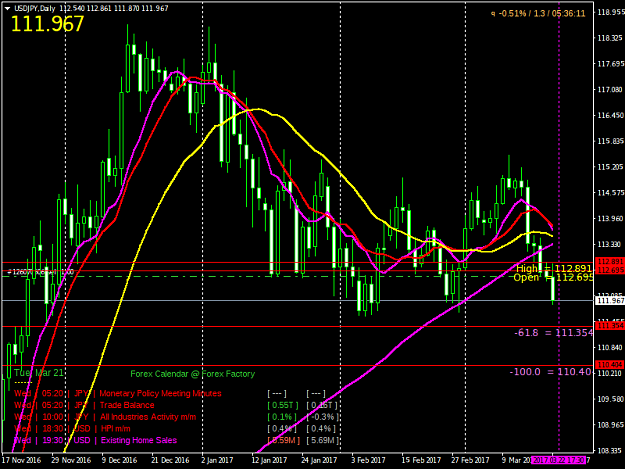Viewport: 625px width, 469px height.
Task: Click the 110.840 price axis label
Action: pyautogui.click(x=610, y=347)
